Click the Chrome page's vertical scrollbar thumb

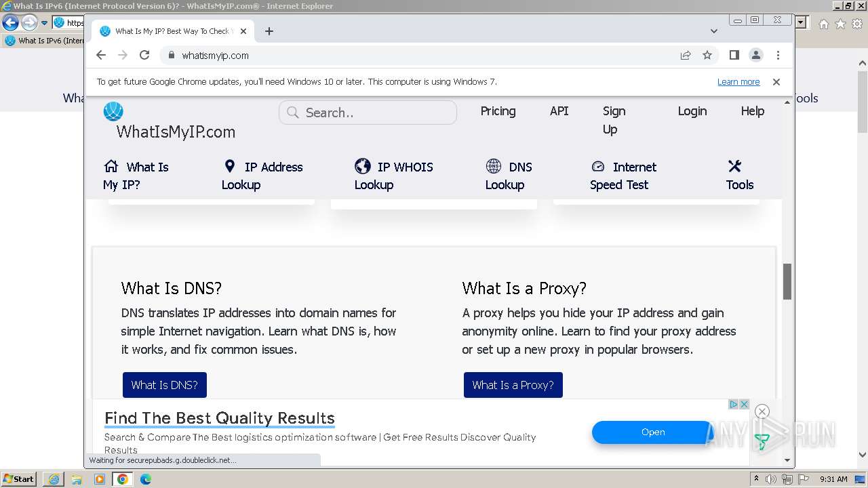pos(787,281)
